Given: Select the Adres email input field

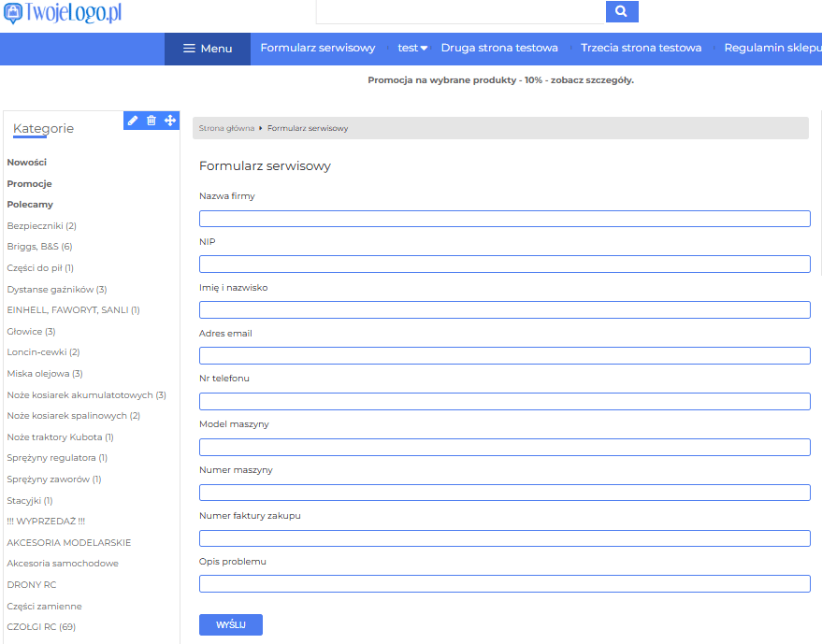Looking at the screenshot, I should pos(504,355).
